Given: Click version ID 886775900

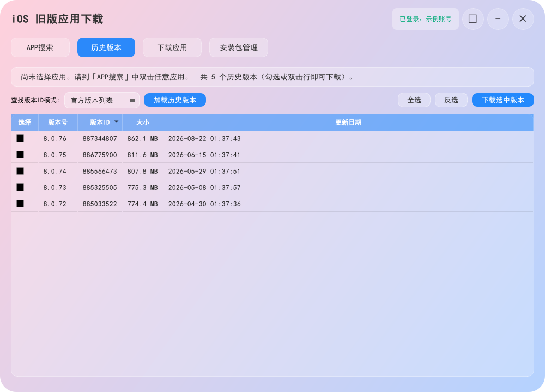Looking at the screenshot, I should tap(100, 155).
